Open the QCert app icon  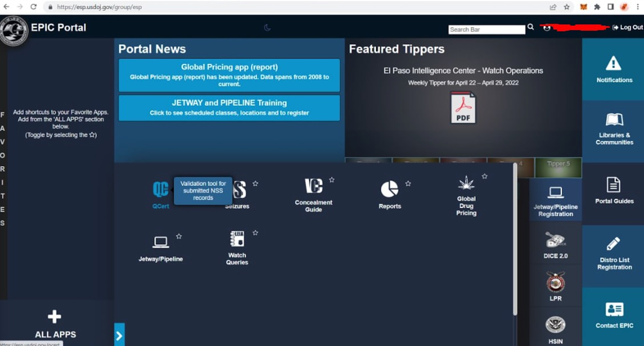click(160, 190)
